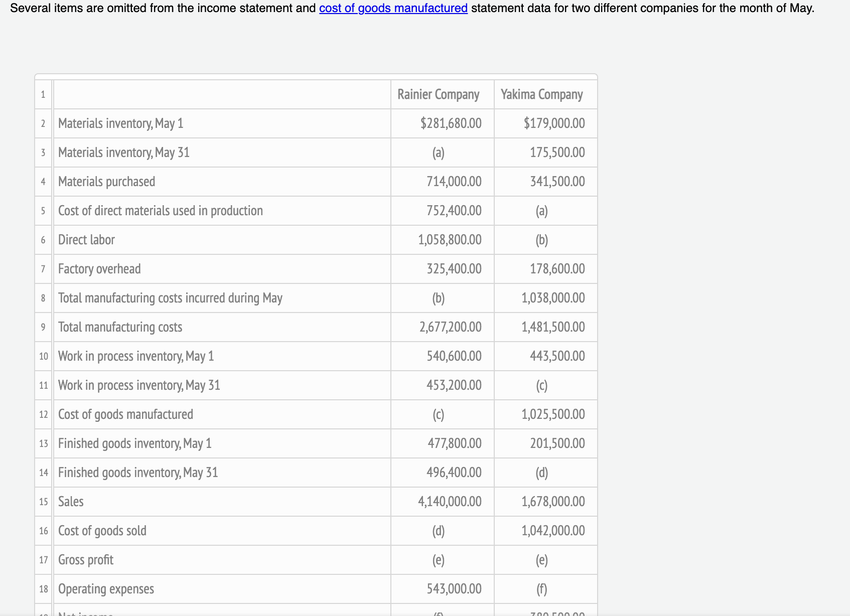Click Rainier placeholder (a) in Materials inventory May 31
850x616 pixels.
point(439,152)
